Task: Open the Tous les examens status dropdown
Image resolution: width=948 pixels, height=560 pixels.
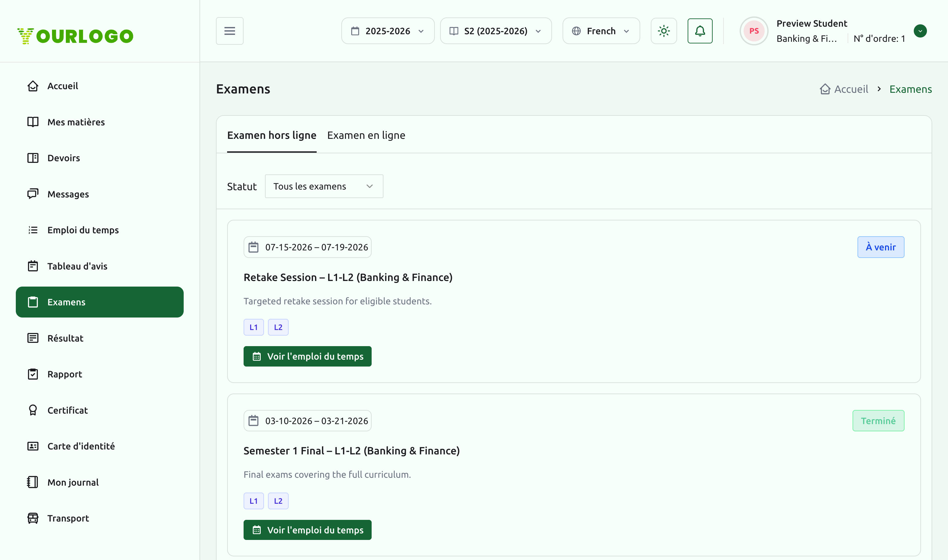Action: [324, 187]
